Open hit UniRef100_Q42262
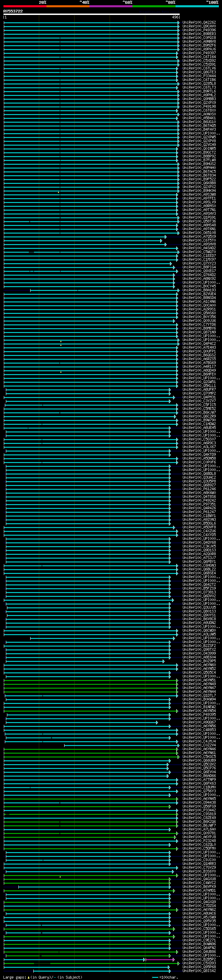 199,23
